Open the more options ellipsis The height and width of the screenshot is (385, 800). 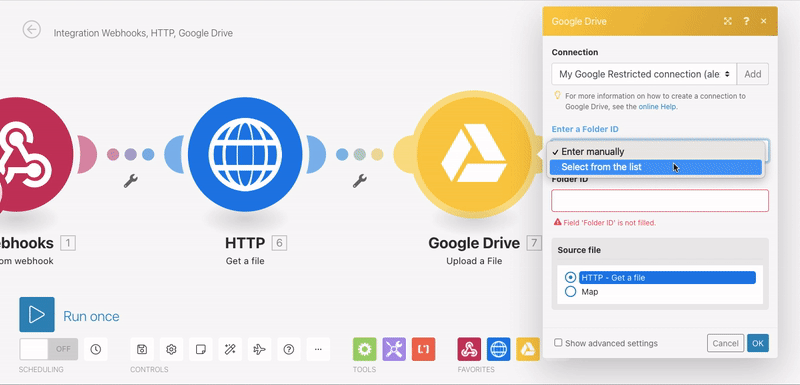[318, 349]
